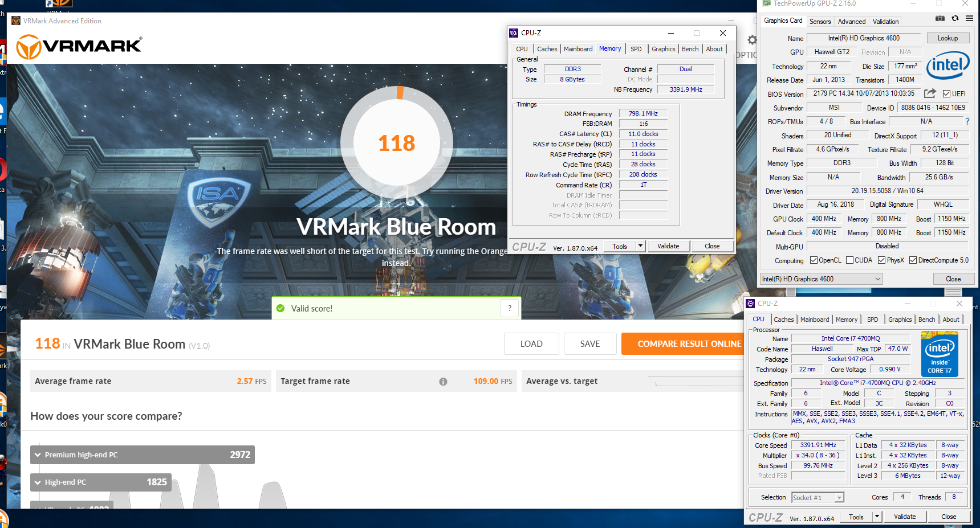Select the Graphics Card tab in GPU-Z
The width and height of the screenshot is (980, 528).
pyautogui.click(x=783, y=21)
